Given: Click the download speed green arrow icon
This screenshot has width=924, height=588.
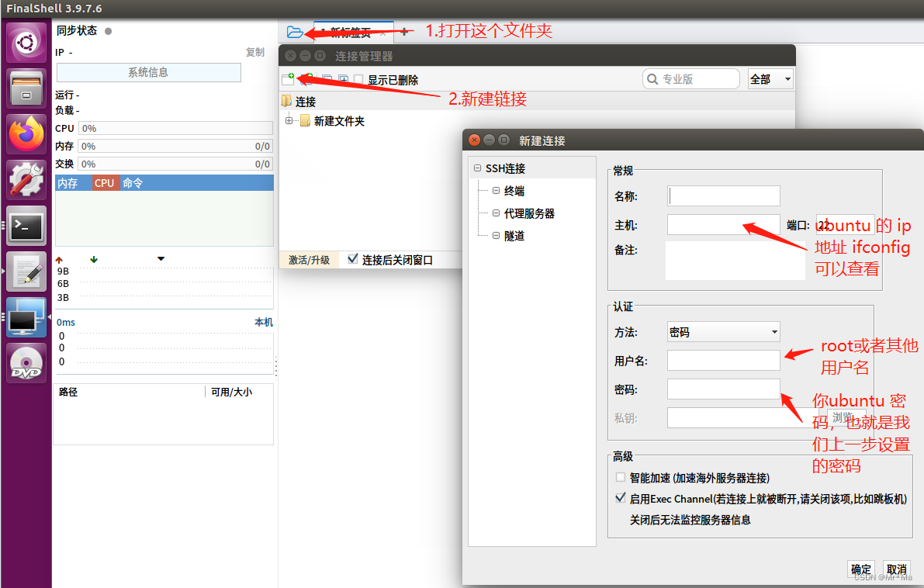Looking at the screenshot, I should tap(94, 259).
